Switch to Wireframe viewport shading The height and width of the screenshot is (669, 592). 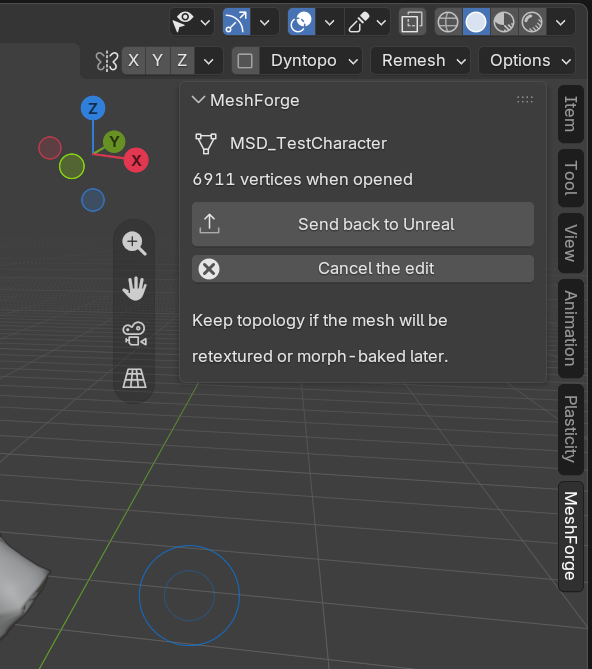[x=448, y=21]
